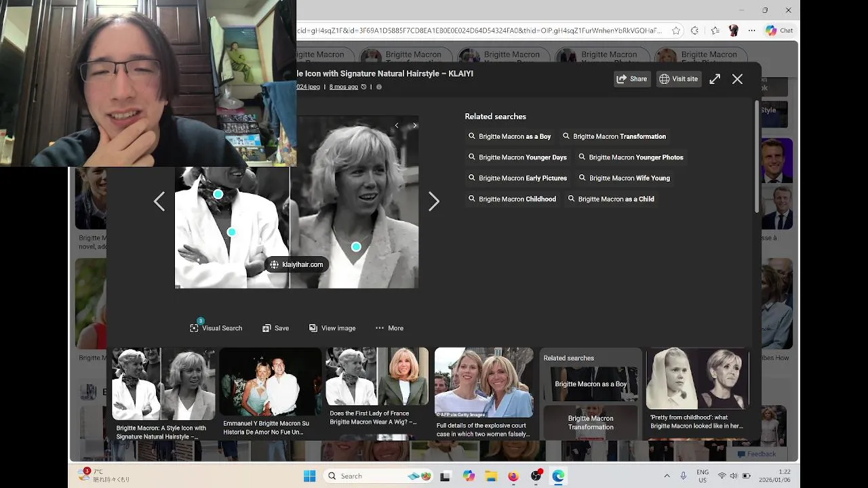The height and width of the screenshot is (488, 868).
Task: Open Favorites list icon in toolbar
Action: [x=715, y=30]
